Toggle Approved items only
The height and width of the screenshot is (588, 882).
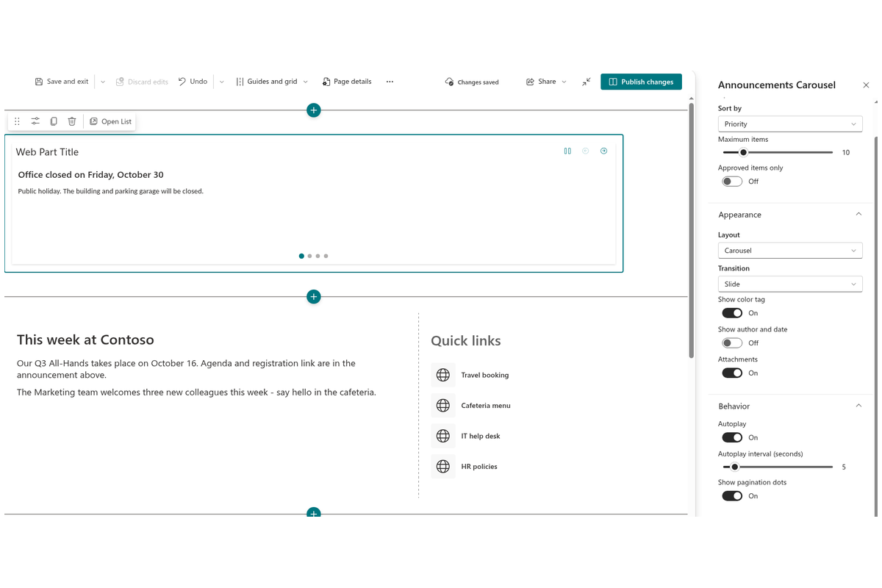coord(732,182)
